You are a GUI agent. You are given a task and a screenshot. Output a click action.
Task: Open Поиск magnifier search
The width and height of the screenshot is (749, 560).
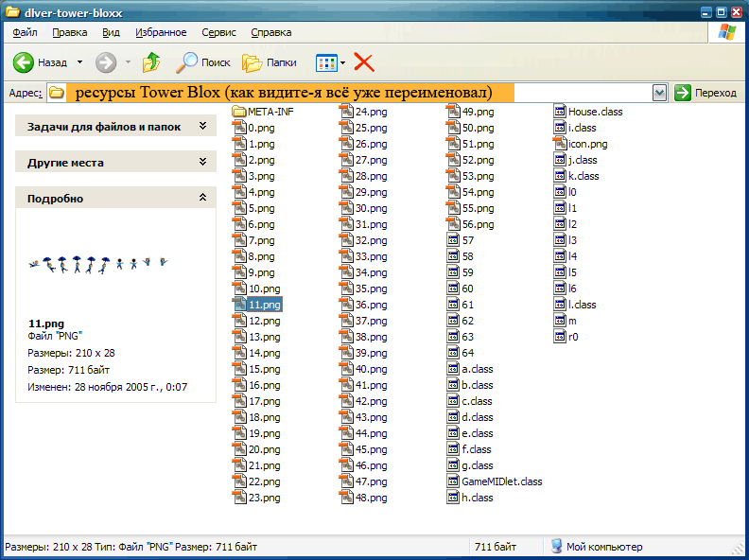(x=186, y=62)
